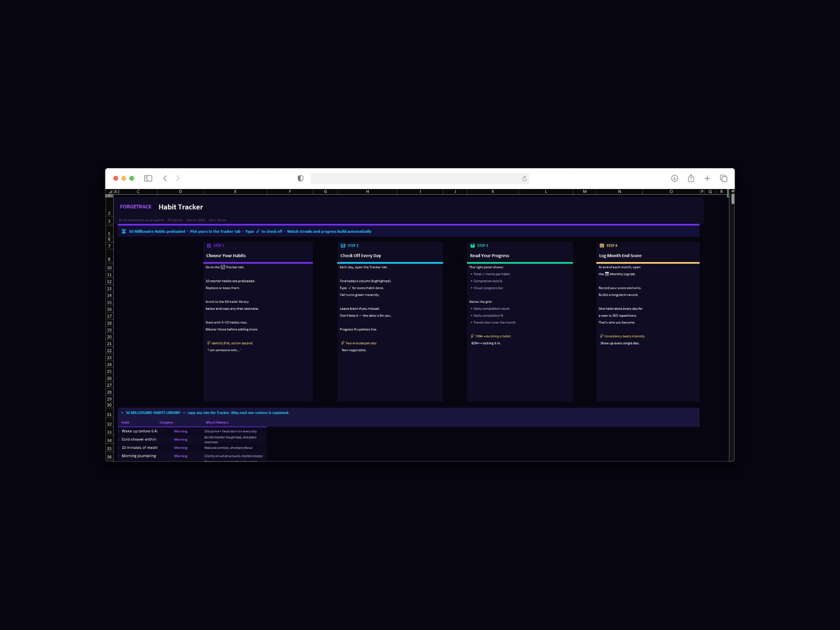
Task: Click the Step 2 checkbox icon
Action: pyautogui.click(x=343, y=246)
